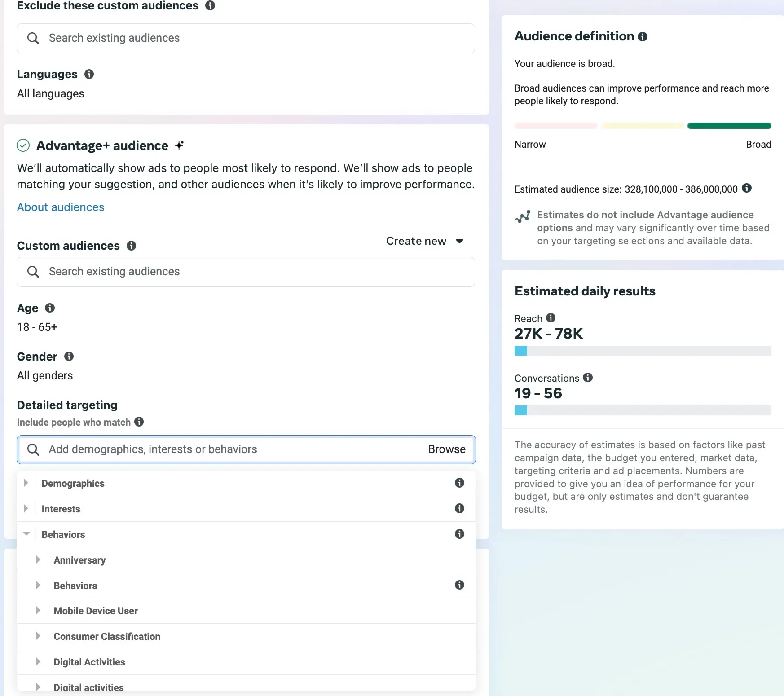Click the sparkle icon beside Advantage+ audience
784x696 pixels.
(x=179, y=145)
